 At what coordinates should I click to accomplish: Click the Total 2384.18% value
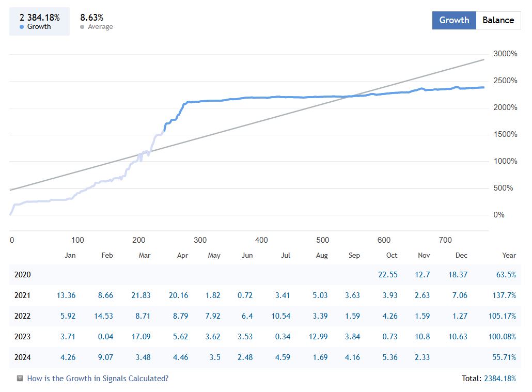pyautogui.click(x=499, y=379)
